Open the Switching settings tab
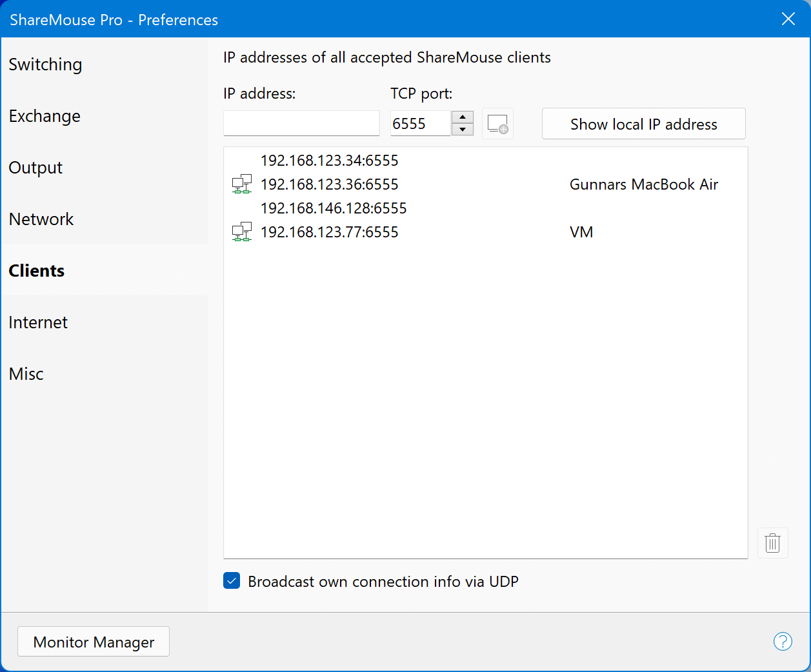Viewport: 811px width, 672px height. click(105, 64)
